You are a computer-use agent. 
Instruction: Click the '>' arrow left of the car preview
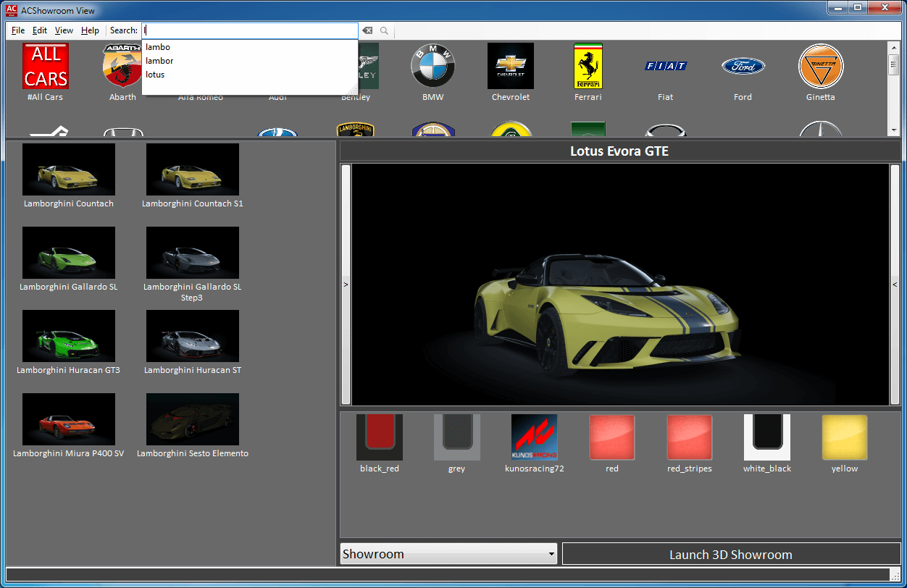(x=346, y=285)
